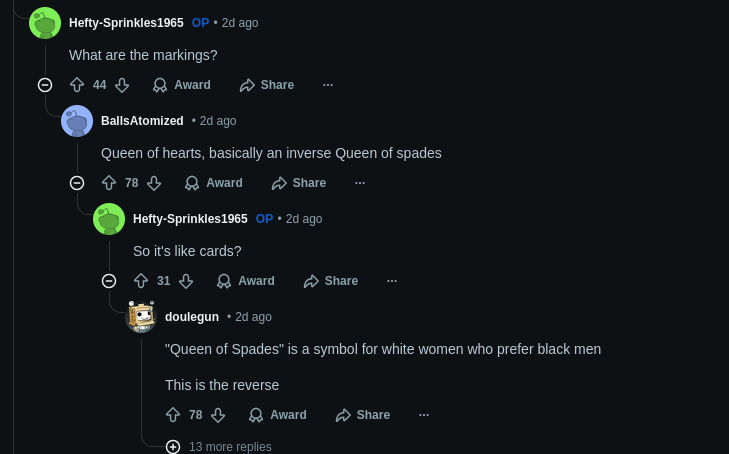Upvote the 'So it's like cards?' comment

(x=141, y=281)
